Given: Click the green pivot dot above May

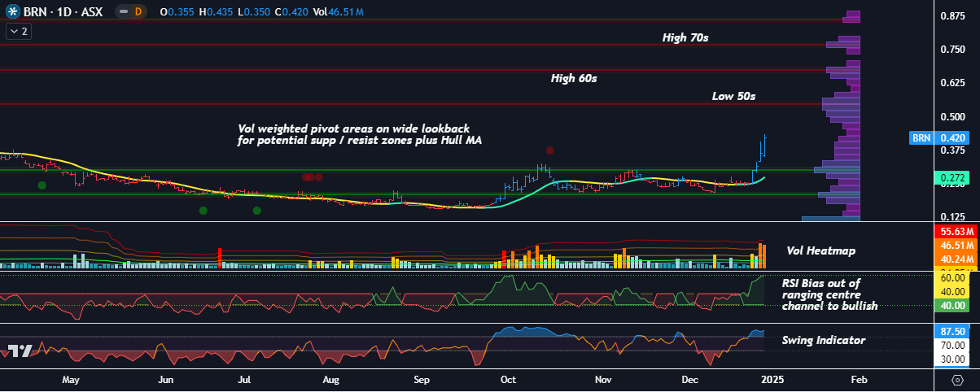Looking at the screenshot, I should [x=42, y=185].
